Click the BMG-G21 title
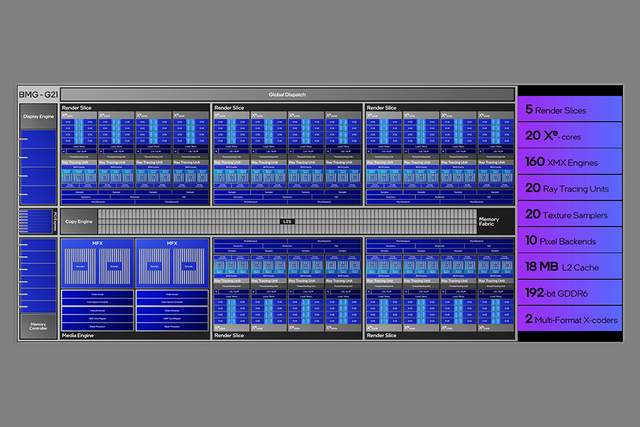Viewport: 640px width, 427px height. click(x=36, y=94)
